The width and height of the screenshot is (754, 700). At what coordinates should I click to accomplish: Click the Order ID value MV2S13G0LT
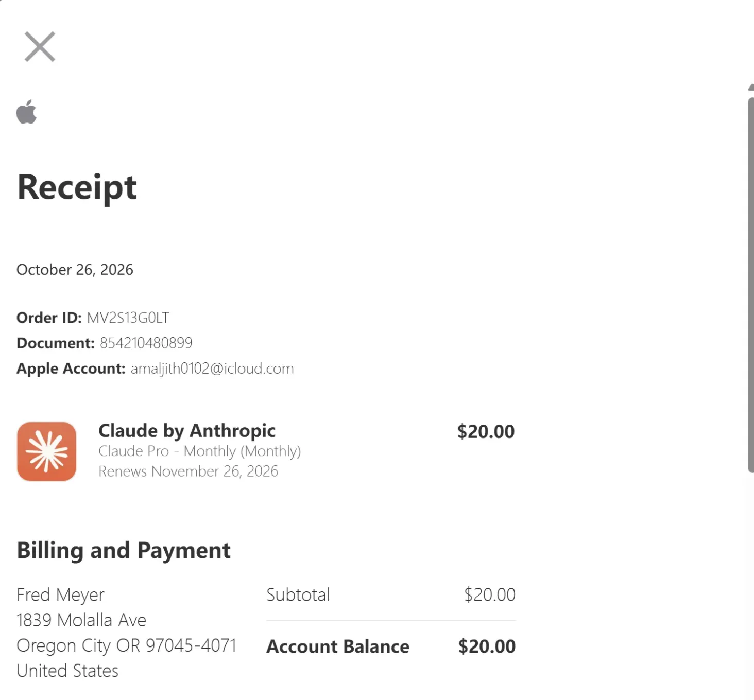[x=128, y=318]
